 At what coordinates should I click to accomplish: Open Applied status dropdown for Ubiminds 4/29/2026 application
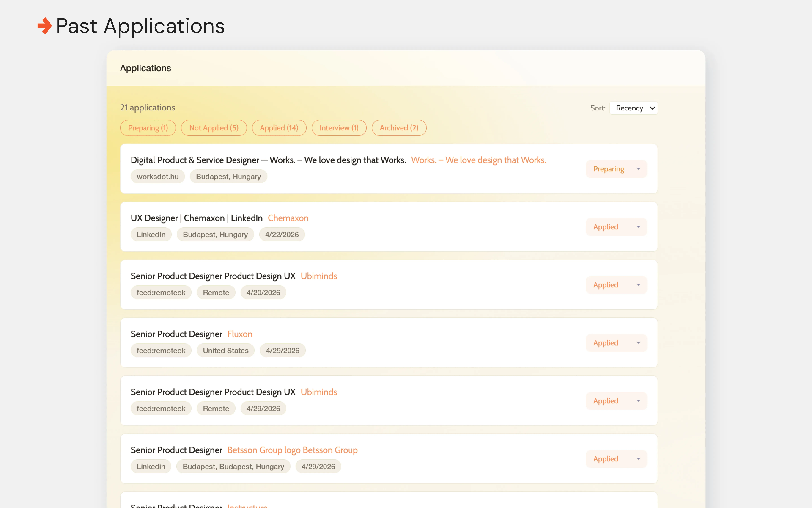[x=616, y=401]
